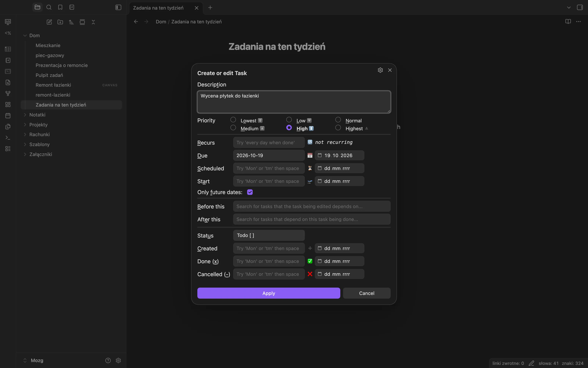Open help icon at sidebar bottom
The height and width of the screenshot is (368, 588).
click(x=108, y=360)
